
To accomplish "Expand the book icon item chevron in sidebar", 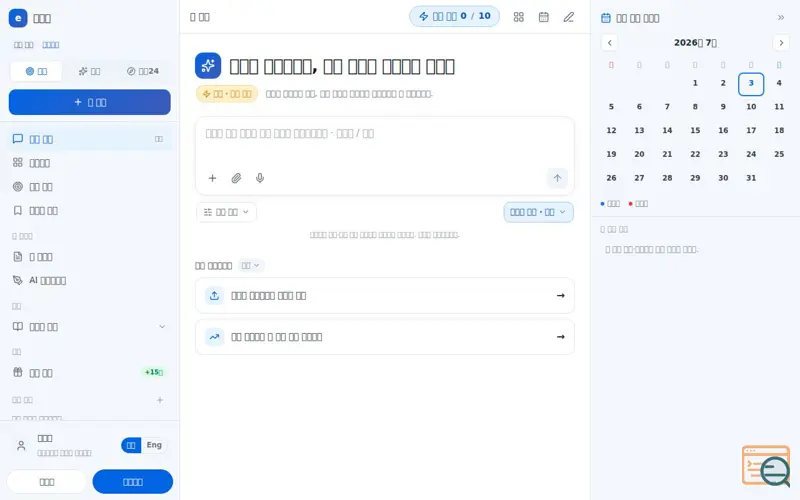I will coord(162,327).
